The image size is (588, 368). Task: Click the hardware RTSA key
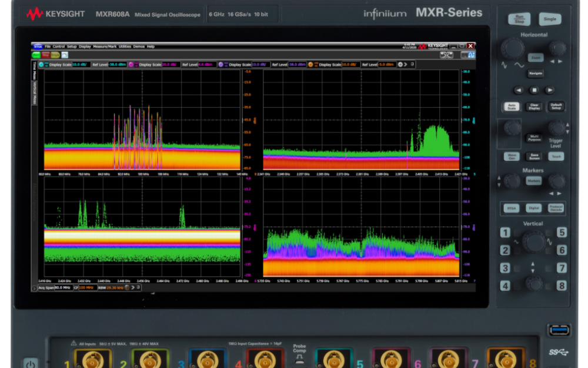[x=512, y=208]
